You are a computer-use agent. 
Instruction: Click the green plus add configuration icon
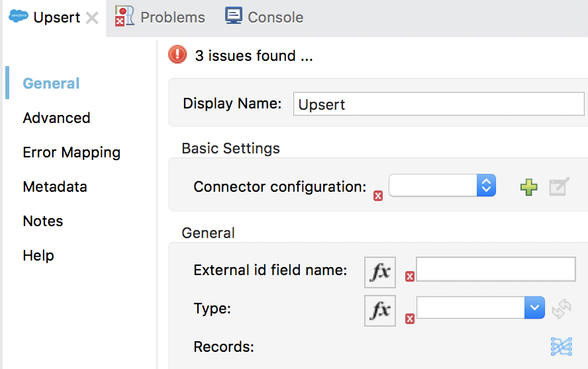point(528,188)
